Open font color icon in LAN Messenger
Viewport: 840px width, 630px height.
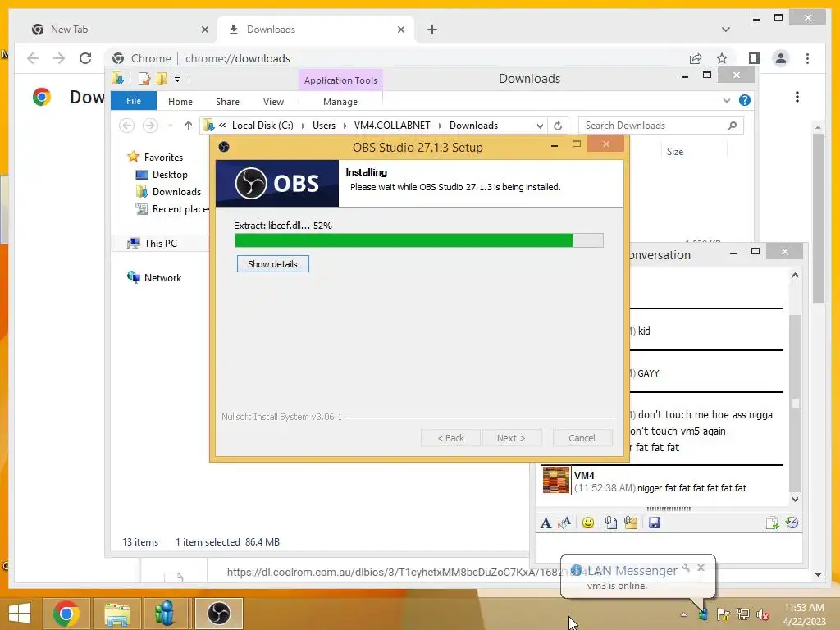click(564, 523)
